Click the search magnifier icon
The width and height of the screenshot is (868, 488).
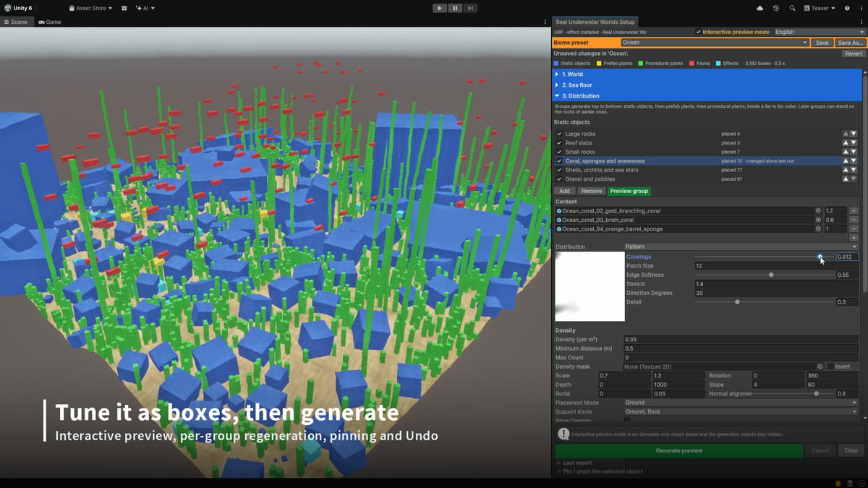[x=793, y=8]
